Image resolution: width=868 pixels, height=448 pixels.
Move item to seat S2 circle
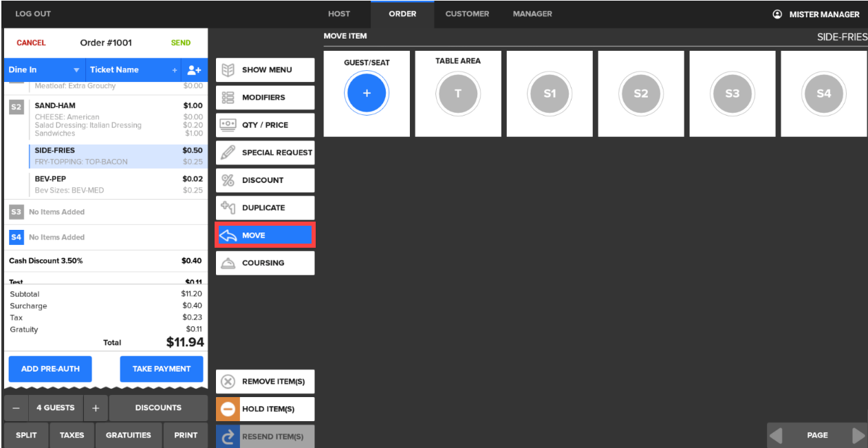click(641, 93)
